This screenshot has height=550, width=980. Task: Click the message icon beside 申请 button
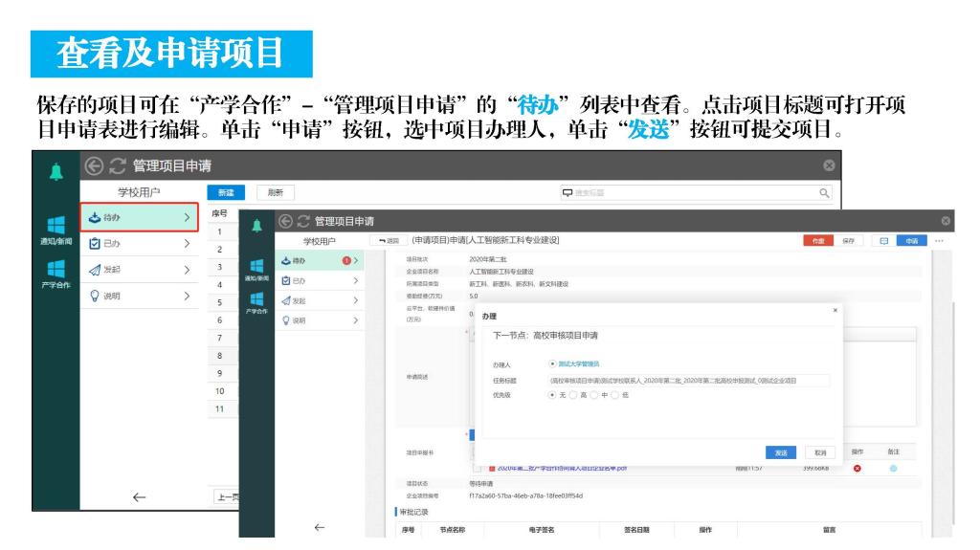point(883,241)
